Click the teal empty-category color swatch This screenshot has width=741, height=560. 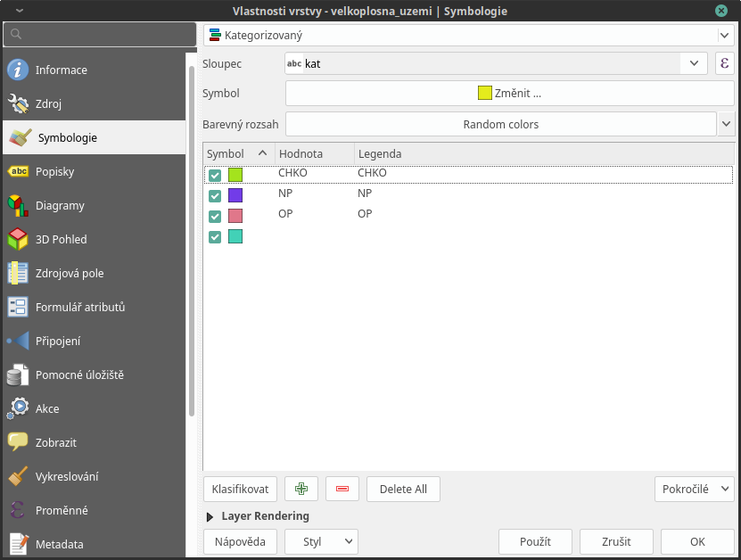(x=235, y=236)
